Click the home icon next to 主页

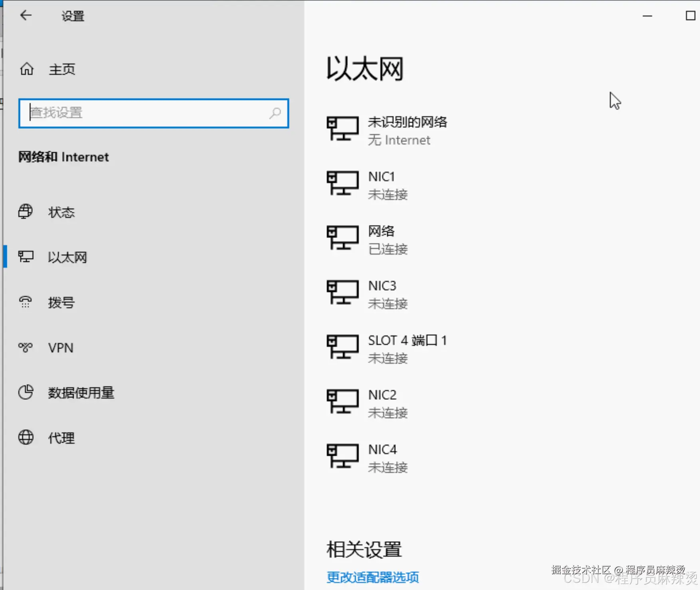26,69
